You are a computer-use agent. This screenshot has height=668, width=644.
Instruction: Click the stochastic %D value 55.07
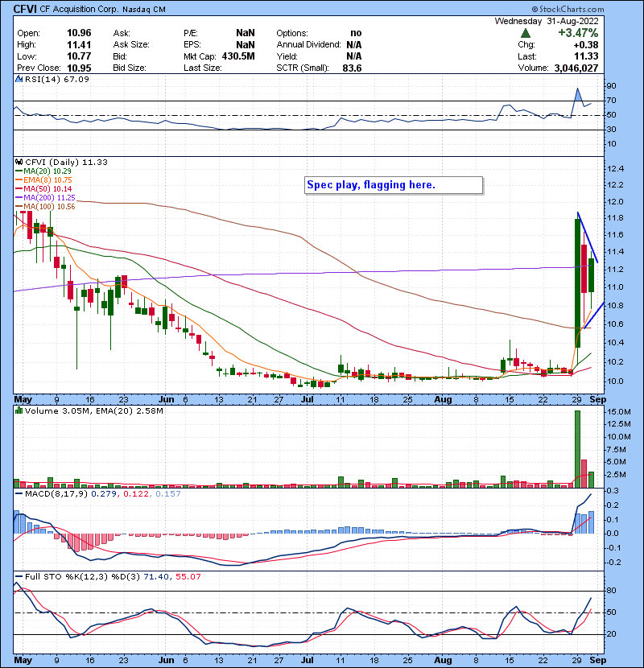188,577
